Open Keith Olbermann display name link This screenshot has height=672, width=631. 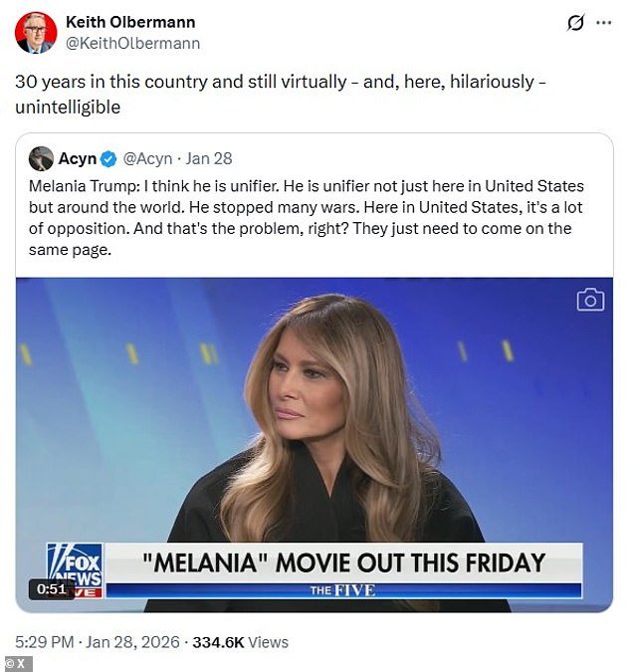tap(130, 22)
